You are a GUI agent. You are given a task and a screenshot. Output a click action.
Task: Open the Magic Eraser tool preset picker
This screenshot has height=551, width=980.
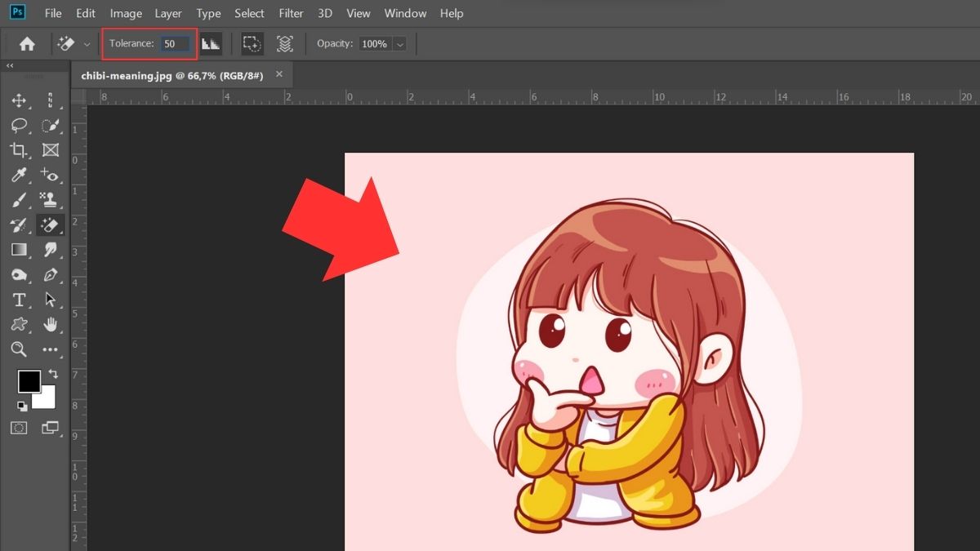67,44
